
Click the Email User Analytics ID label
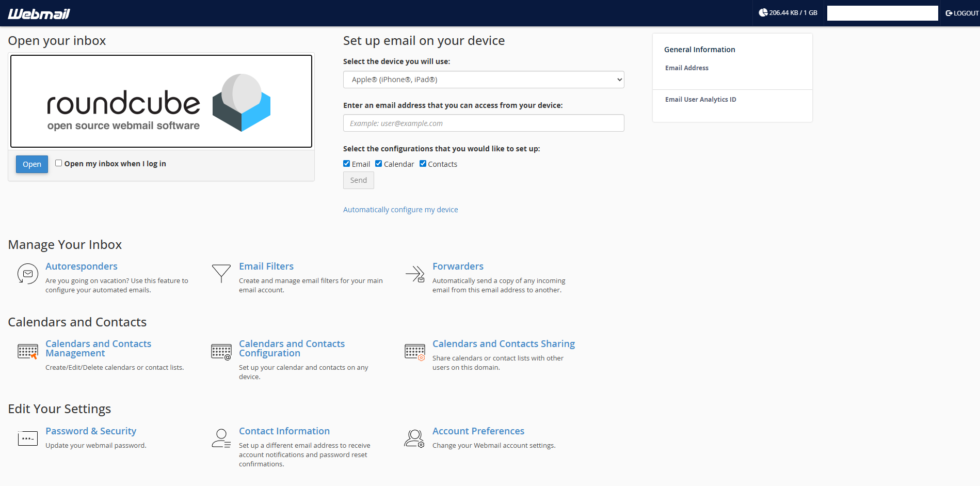coord(701,100)
